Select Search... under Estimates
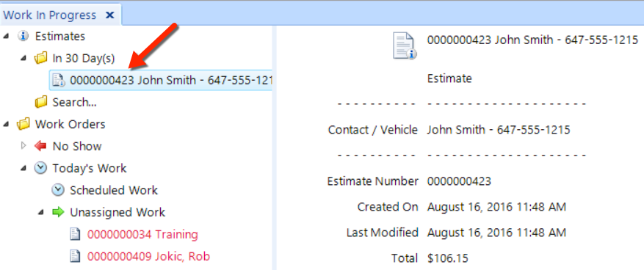This screenshot has height=270, width=644. pos(74,102)
